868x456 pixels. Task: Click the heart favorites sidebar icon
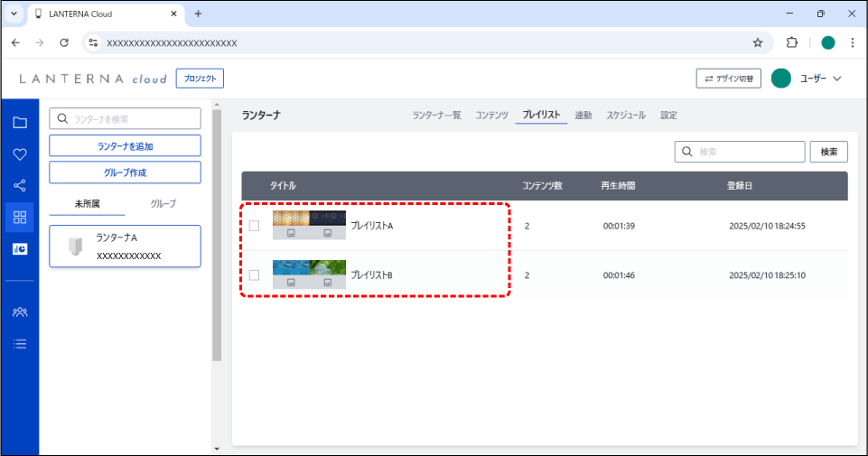tap(20, 154)
